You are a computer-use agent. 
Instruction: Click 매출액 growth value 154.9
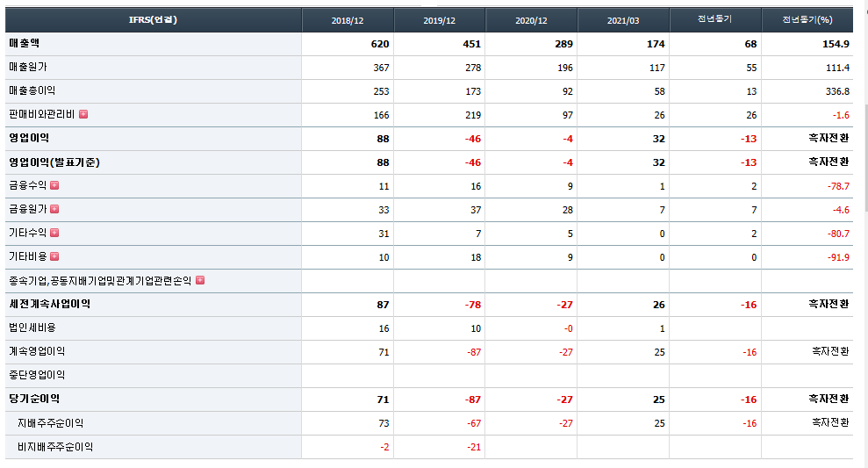click(836, 44)
